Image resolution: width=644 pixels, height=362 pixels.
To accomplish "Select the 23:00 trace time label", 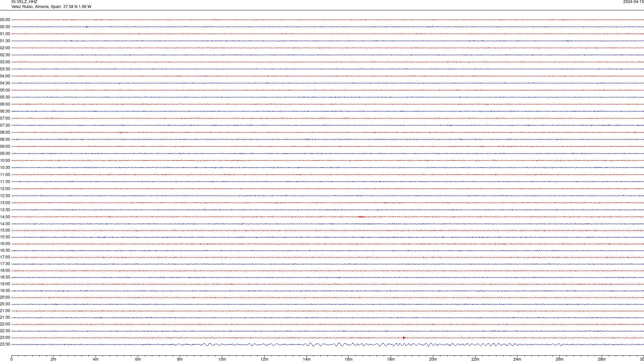I will [5, 338].
